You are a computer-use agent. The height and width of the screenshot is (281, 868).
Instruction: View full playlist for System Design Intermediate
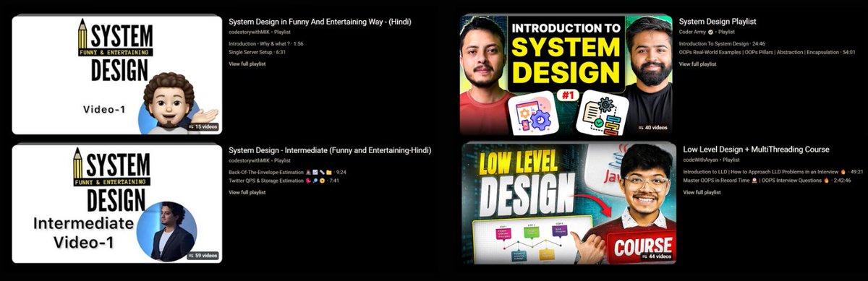tap(247, 193)
